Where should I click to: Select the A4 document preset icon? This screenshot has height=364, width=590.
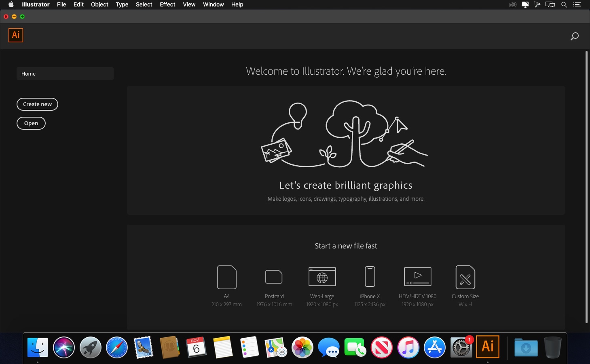click(226, 277)
